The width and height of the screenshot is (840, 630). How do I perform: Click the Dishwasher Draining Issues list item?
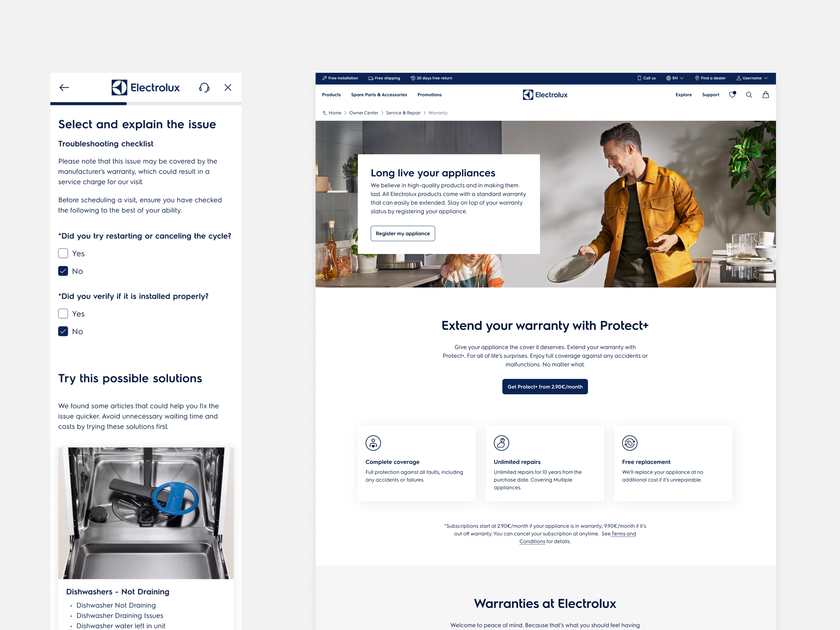120,616
